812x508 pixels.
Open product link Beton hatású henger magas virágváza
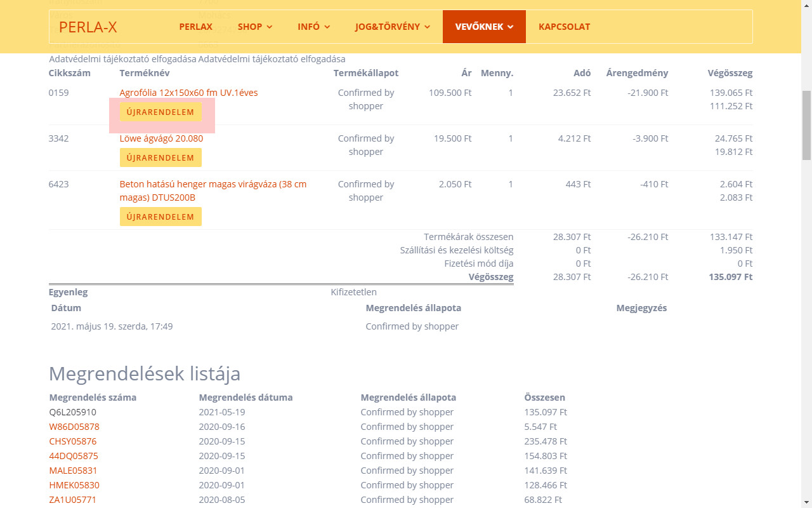213,190
